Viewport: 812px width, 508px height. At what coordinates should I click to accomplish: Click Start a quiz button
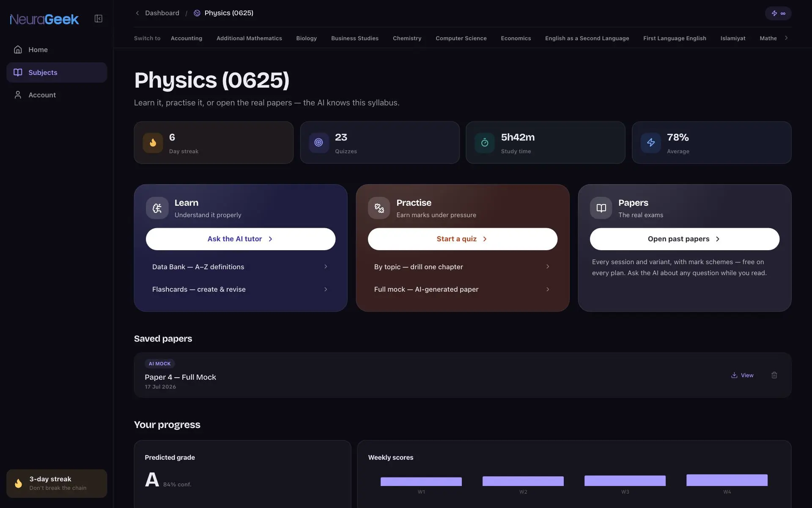pos(463,239)
